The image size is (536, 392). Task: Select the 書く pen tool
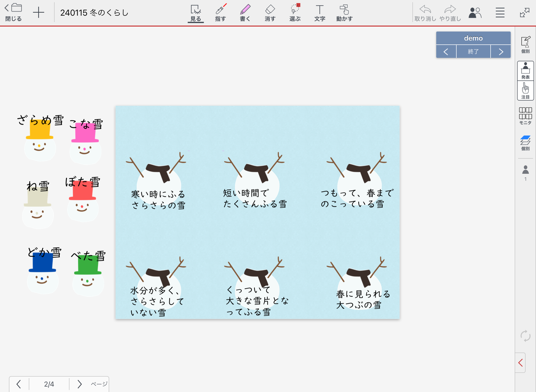[245, 13]
